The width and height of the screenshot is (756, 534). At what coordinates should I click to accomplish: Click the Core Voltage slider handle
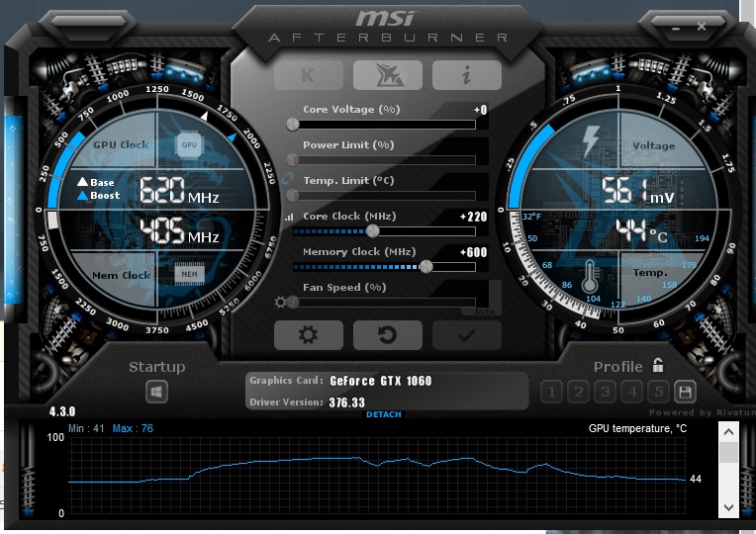click(x=293, y=125)
